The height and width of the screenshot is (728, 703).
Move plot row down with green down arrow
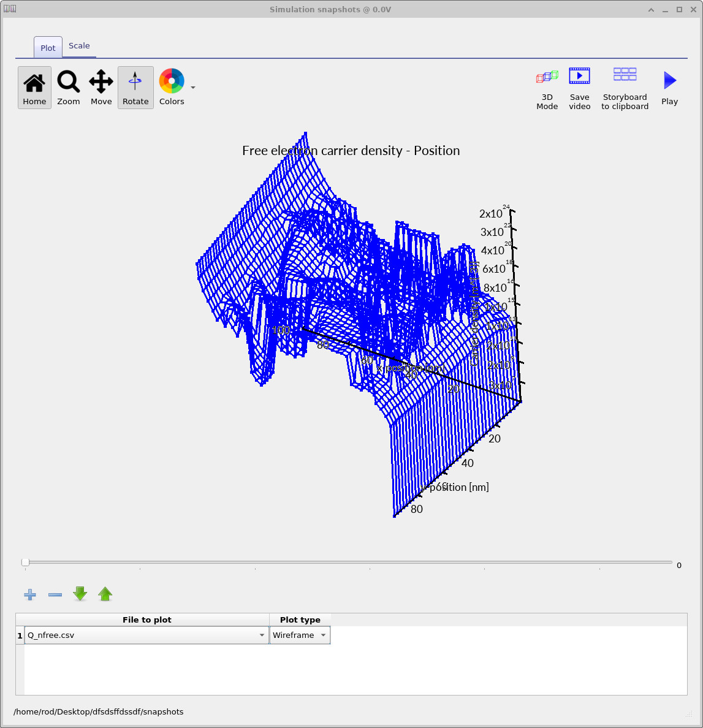click(80, 594)
